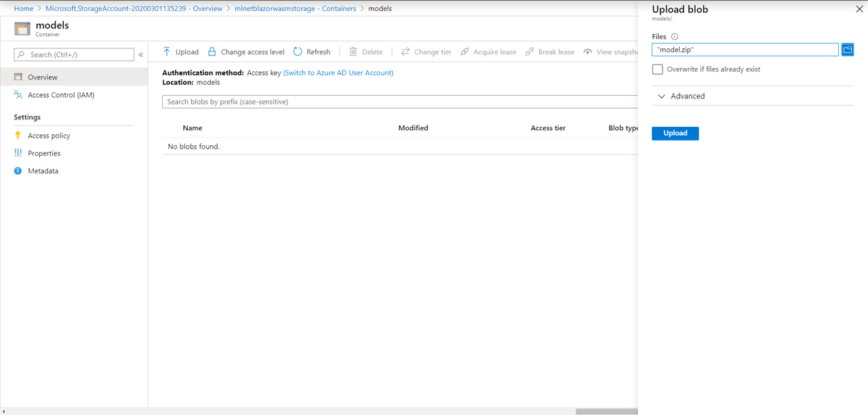
Task: Click the Metadata icon in the sidebar
Action: 18,170
